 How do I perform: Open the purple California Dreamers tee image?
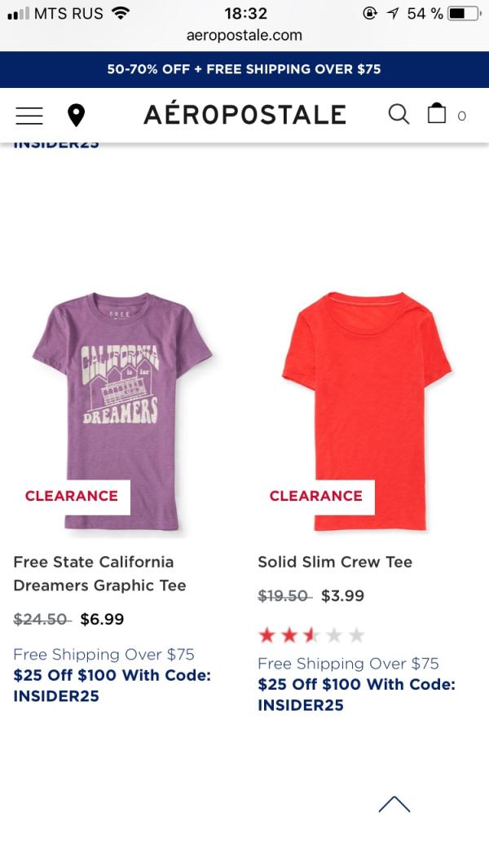[x=122, y=391]
